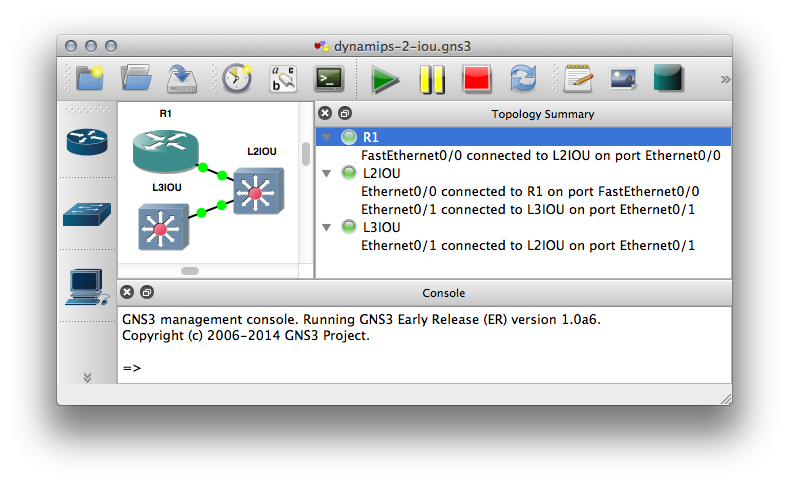Click L2IOU's 'Ethernet0/1 connected to L3IOU' entry

tap(528, 209)
